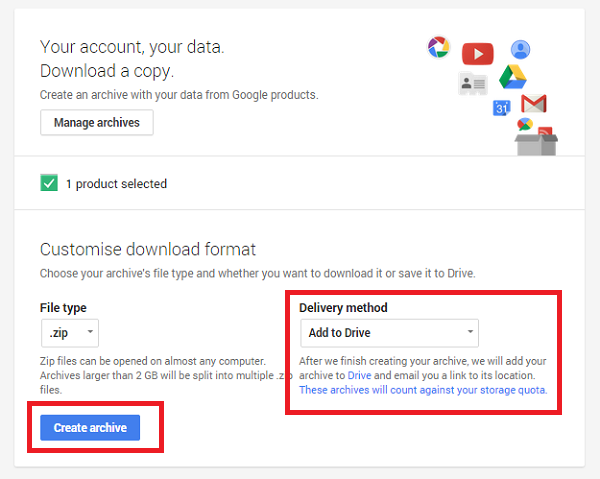Open the .zip file type dropdown
Image resolution: width=600 pixels, height=479 pixels.
click(70, 333)
